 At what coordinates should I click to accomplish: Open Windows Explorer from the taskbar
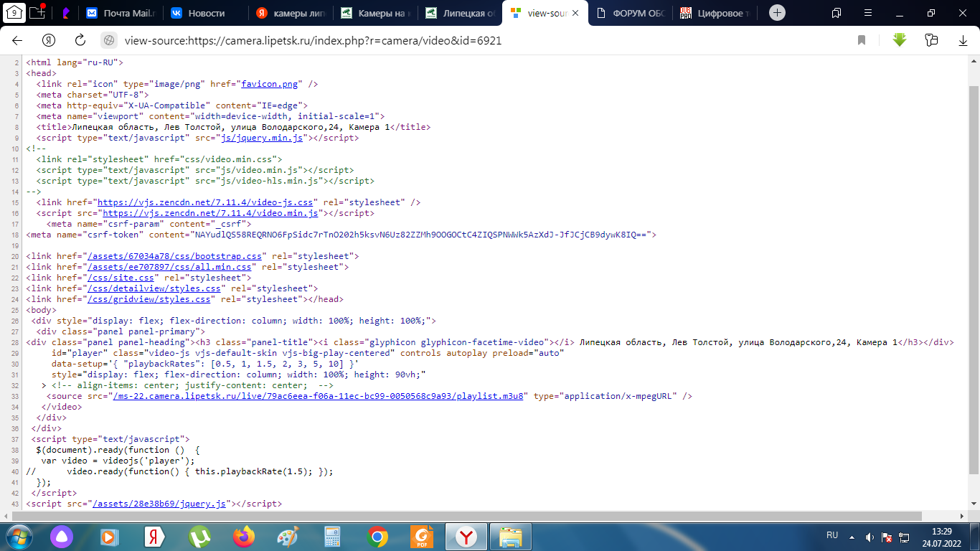pyautogui.click(x=511, y=536)
